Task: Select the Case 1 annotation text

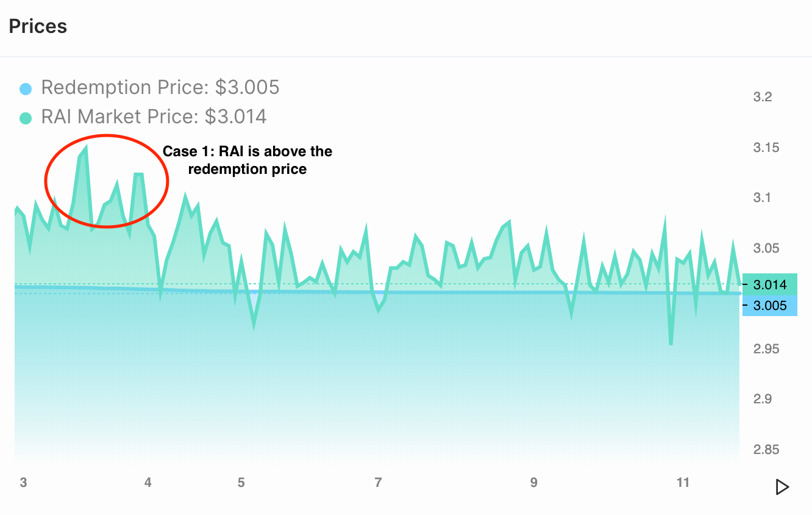Action: click(x=248, y=160)
